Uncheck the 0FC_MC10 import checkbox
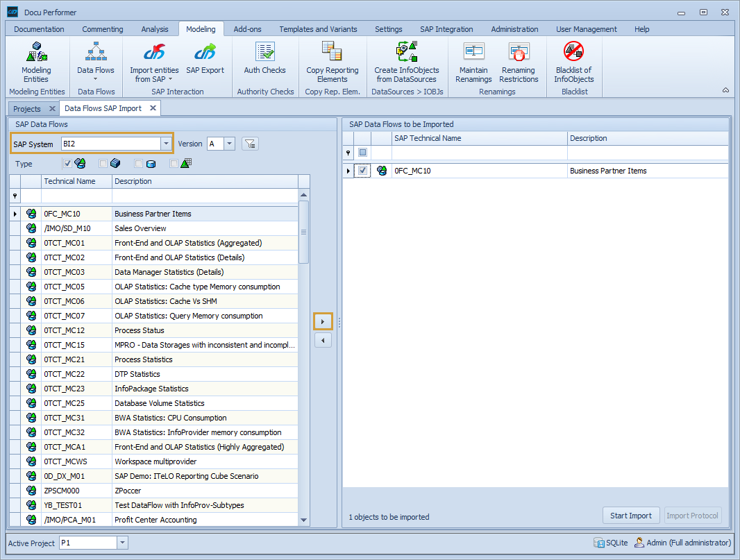 362,170
